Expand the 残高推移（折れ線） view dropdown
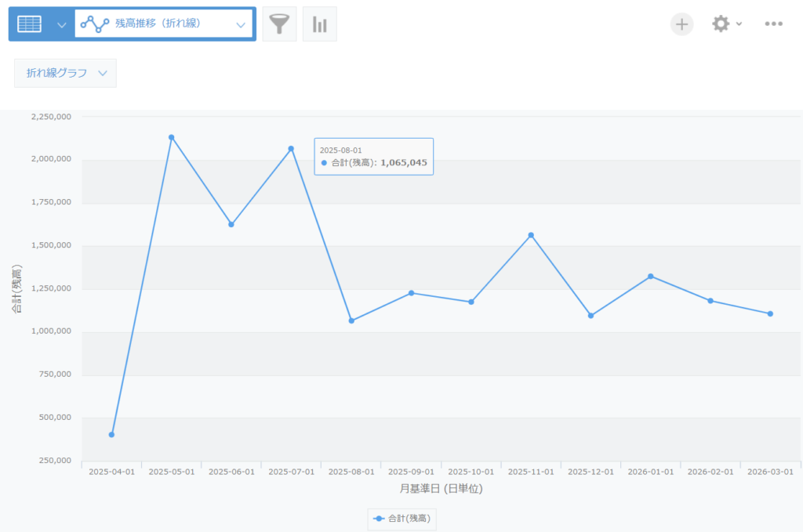 coord(241,24)
